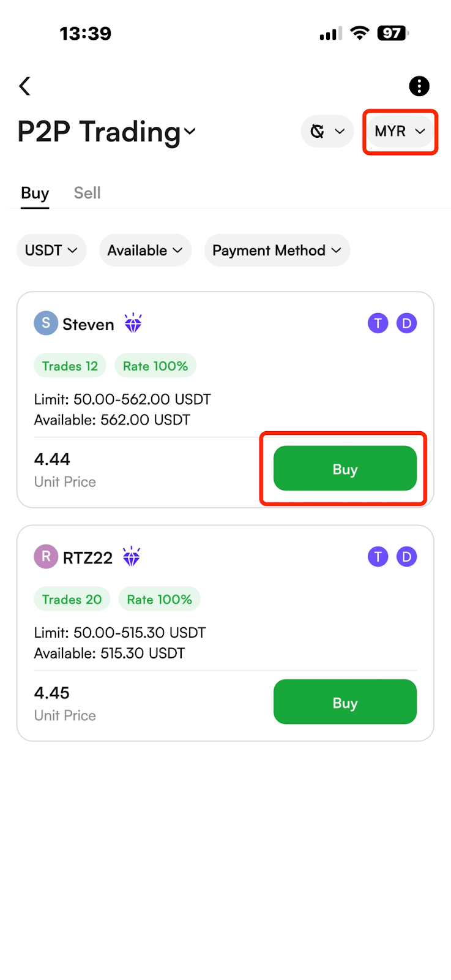Image resolution: width=451 pixels, height=980 pixels.
Task: Tap Steven's purple diamond badge icon
Action: (x=133, y=323)
